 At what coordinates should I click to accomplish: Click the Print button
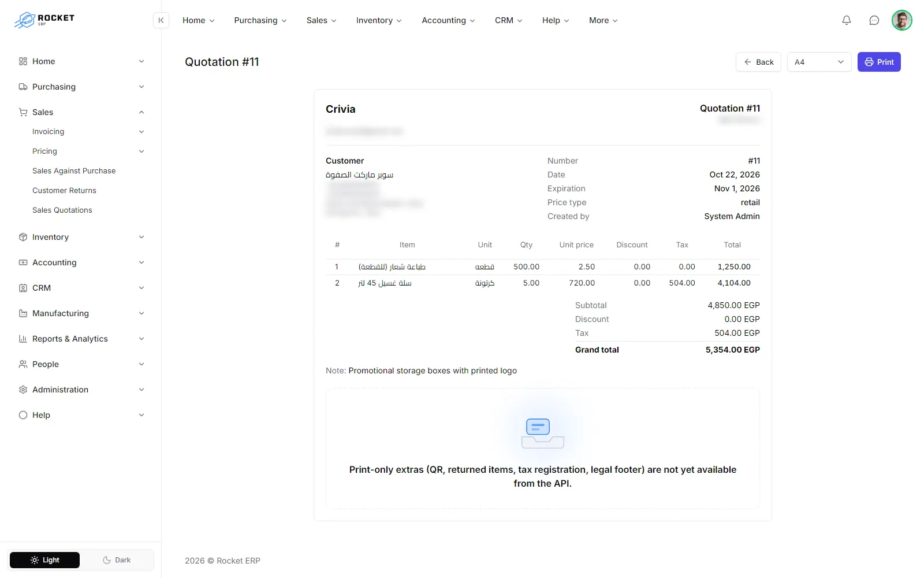[879, 62]
